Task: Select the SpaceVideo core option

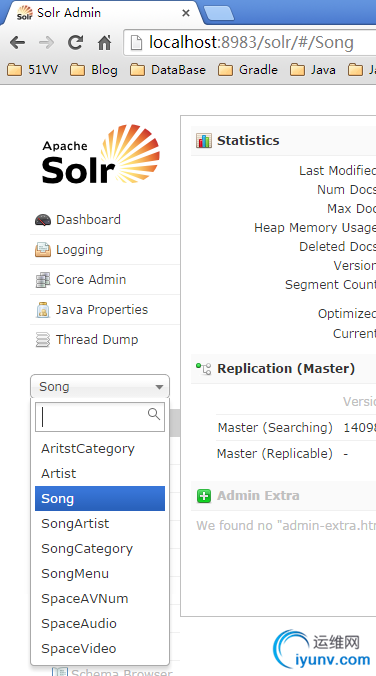Action: coord(100,649)
